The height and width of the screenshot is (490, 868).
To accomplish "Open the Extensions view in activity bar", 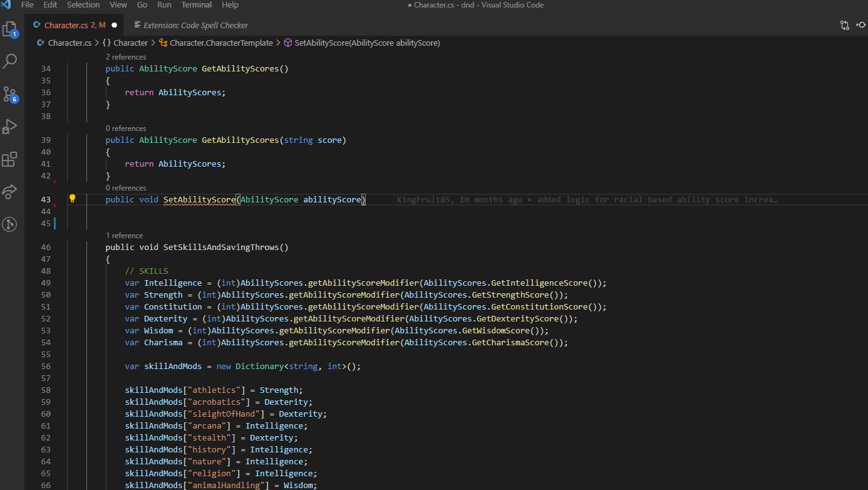I will (9, 159).
